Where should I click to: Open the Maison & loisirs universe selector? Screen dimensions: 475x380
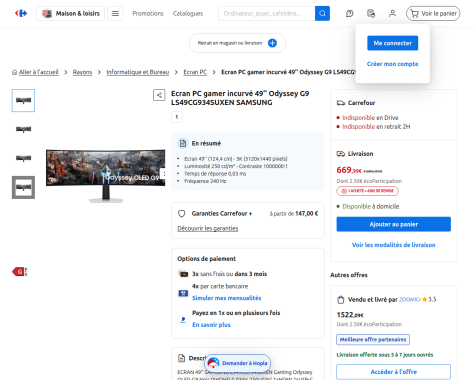70,13
